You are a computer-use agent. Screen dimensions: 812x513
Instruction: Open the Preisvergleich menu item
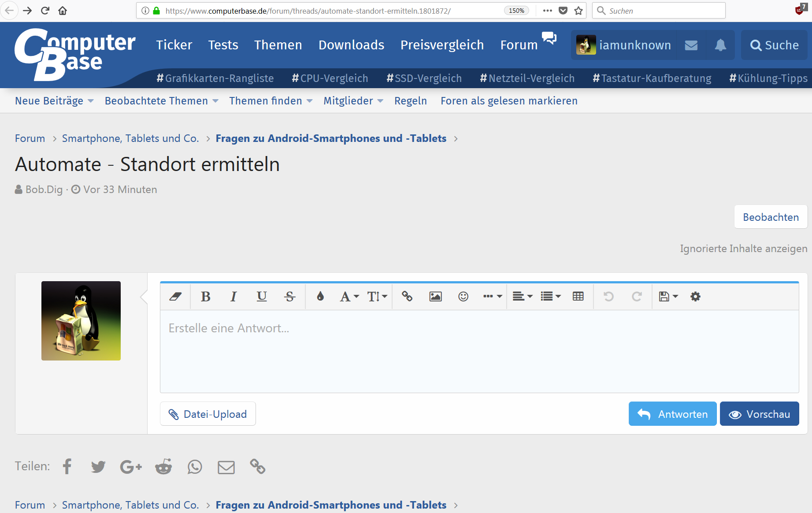pos(442,45)
